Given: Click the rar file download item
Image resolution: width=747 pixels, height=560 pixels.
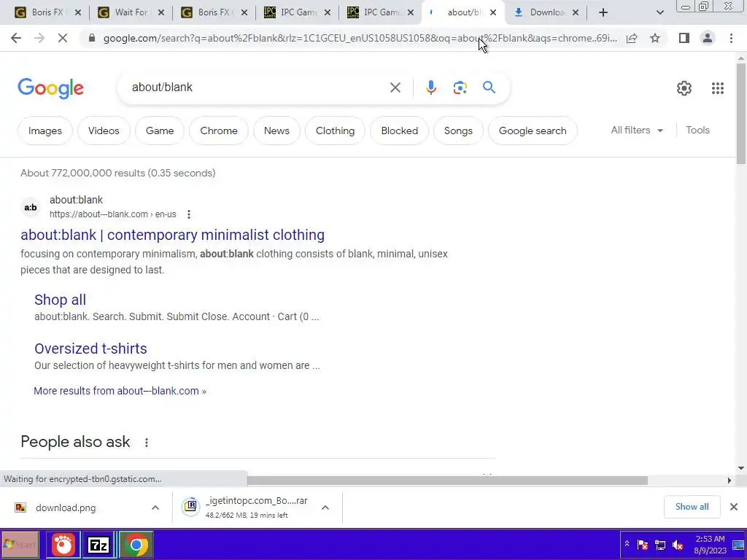Looking at the screenshot, I should tap(256, 507).
